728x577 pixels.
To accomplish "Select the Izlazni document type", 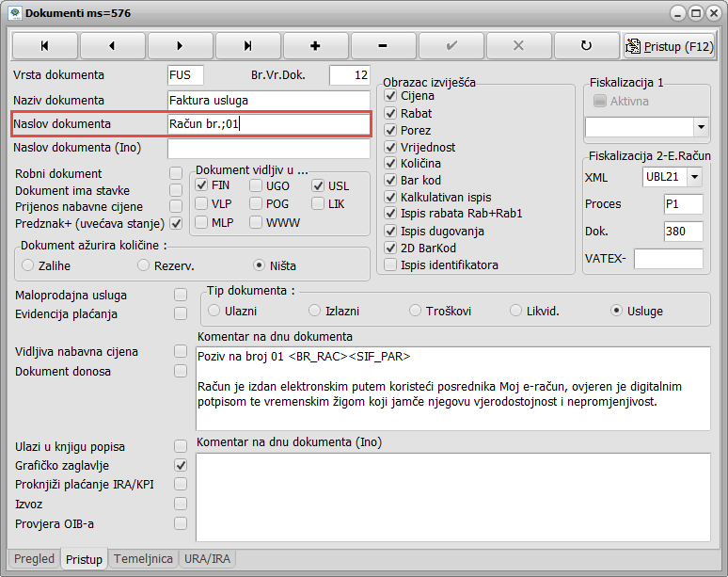I will point(315,311).
